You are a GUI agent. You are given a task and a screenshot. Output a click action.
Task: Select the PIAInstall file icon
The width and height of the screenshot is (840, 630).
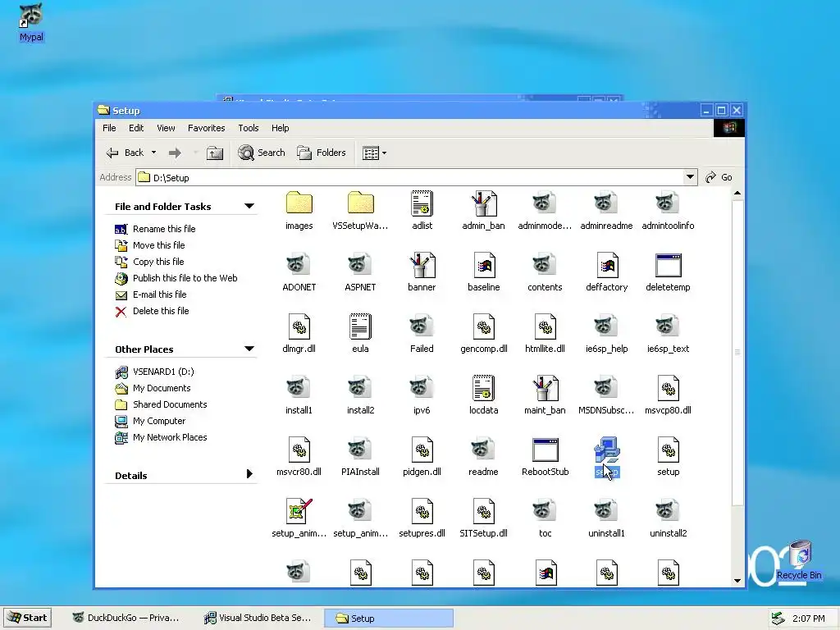coord(361,449)
